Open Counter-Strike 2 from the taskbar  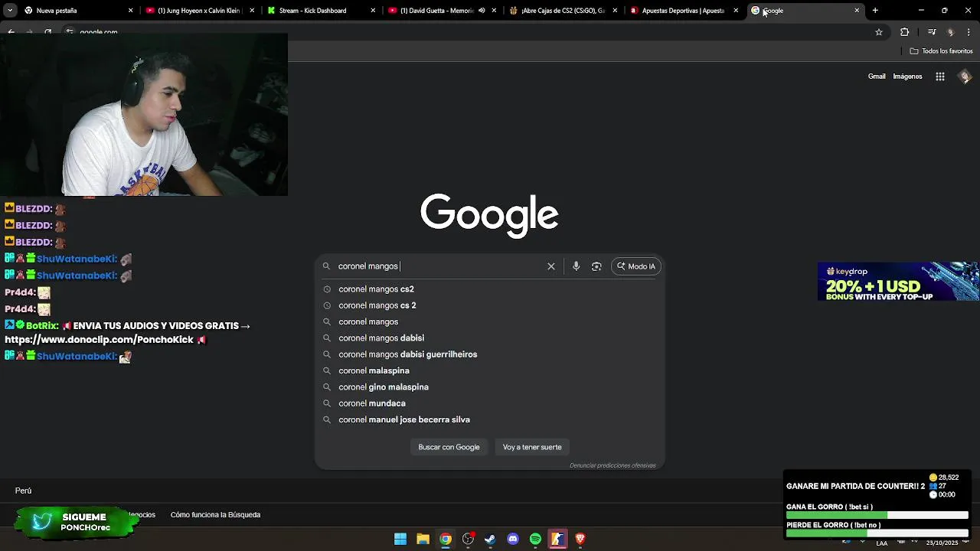tap(557, 539)
